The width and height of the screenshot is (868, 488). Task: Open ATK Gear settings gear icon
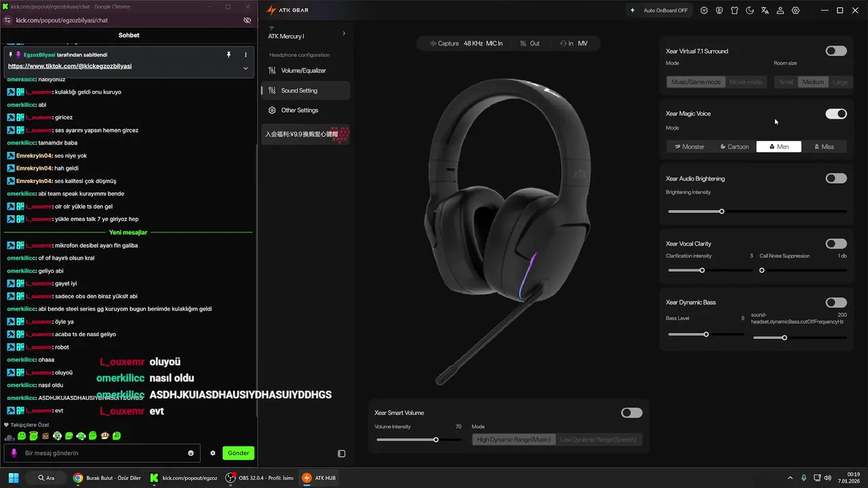point(796,10)
